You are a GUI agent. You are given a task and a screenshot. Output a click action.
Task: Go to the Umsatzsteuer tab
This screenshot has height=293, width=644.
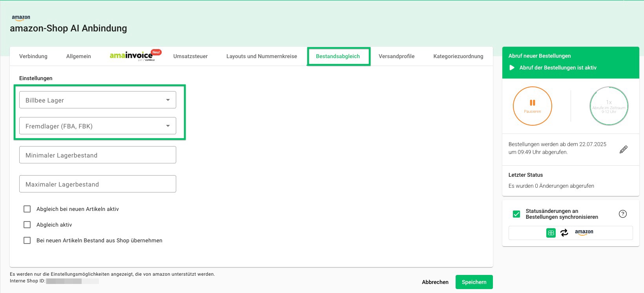pyautogui.click(x=190, y=56)
